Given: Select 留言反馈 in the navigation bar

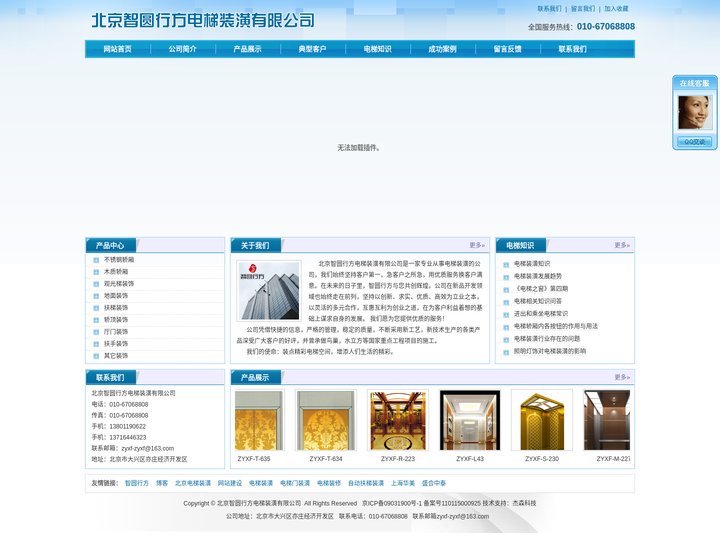Looking at the screenshot, I should [x=507, y=49].
